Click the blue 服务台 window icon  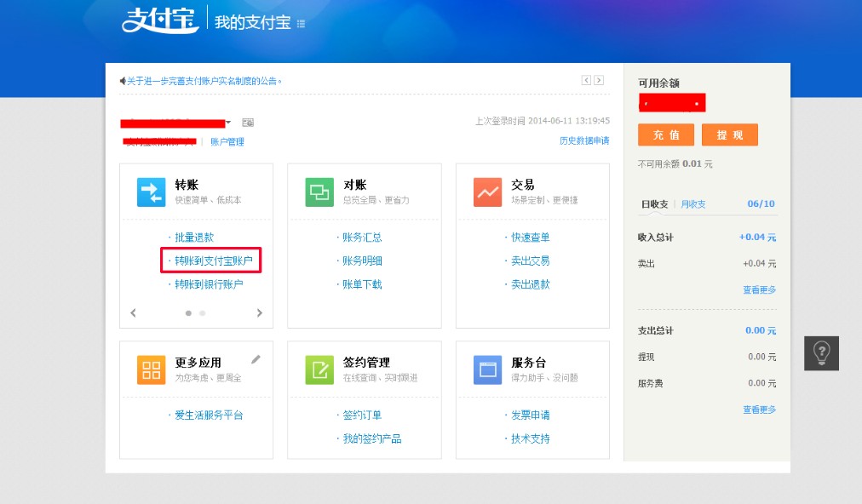point(487,369)
